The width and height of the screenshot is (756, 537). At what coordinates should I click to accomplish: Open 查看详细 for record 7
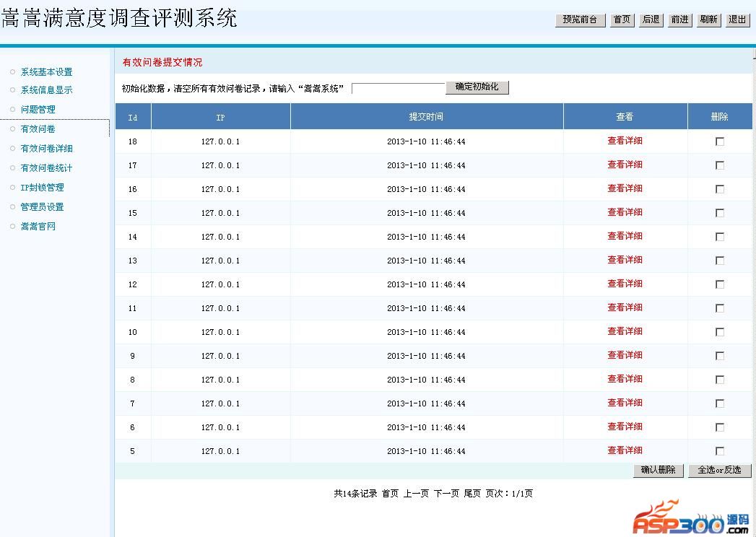625,403
